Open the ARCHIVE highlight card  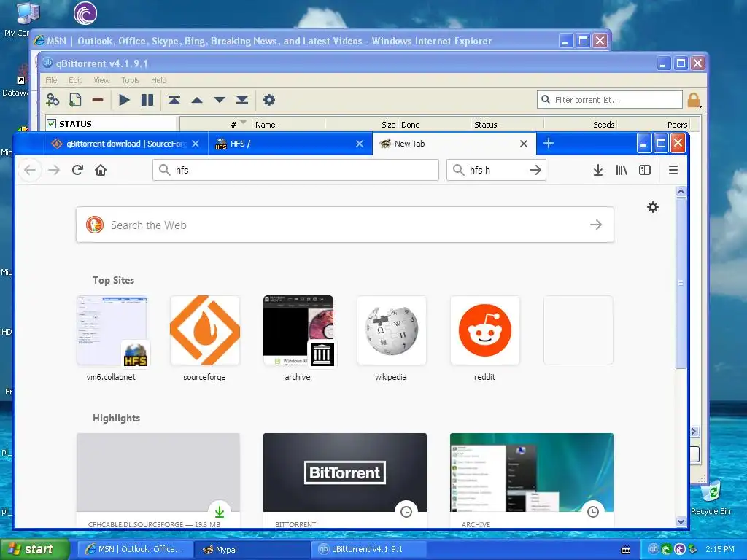point(532,480)
